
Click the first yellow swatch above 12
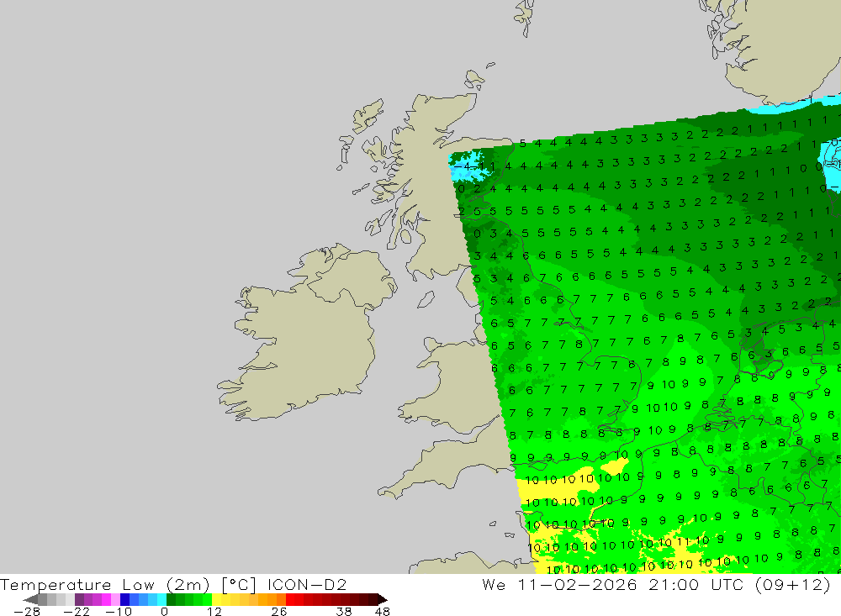point(217,599)
